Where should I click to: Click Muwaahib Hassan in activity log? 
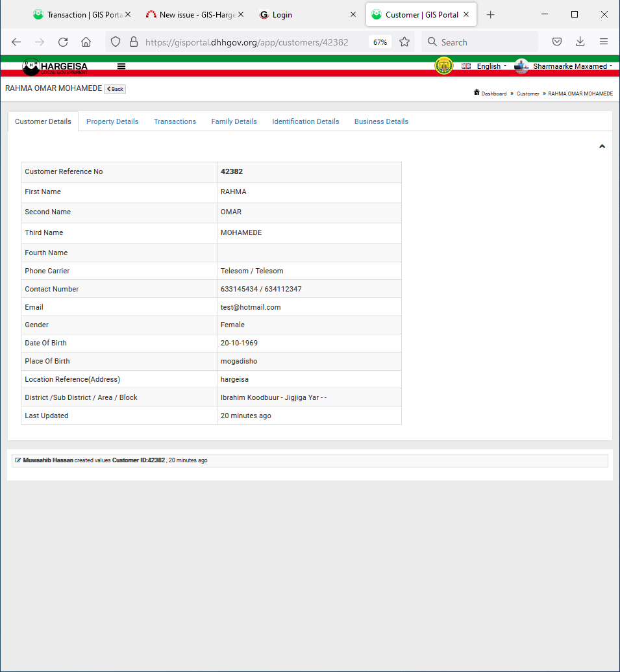[48, 460]
